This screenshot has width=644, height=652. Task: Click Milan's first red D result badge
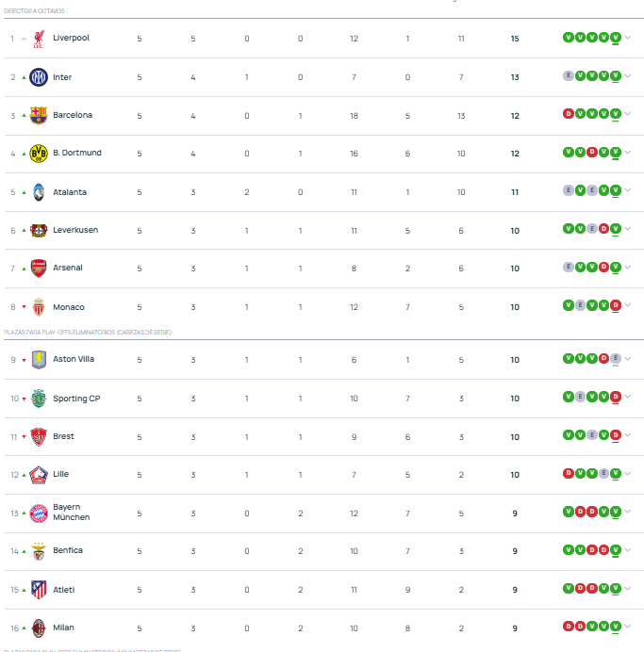tap(569, 626)
